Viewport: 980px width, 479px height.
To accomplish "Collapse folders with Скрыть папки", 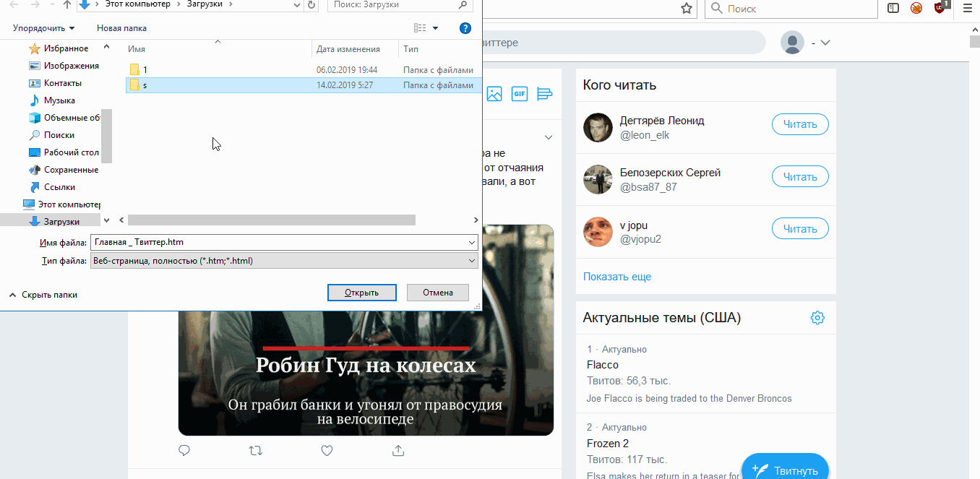I will pyautogui.click(x=43, y=295).
